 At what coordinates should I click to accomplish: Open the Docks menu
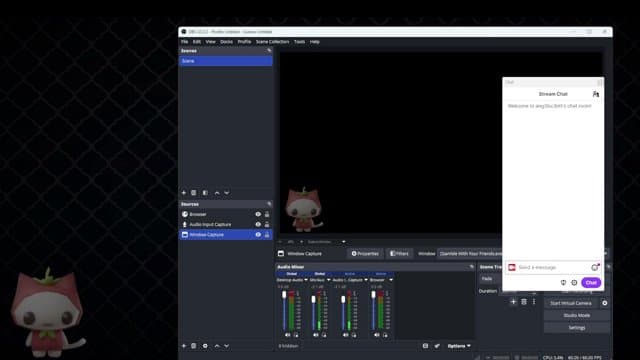coord(227,42)
